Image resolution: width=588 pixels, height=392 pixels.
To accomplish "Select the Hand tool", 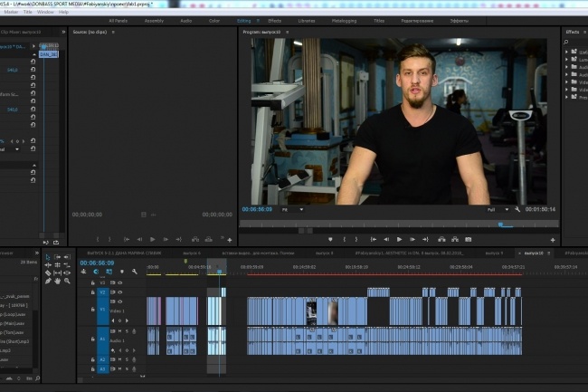I will [57, 281].
